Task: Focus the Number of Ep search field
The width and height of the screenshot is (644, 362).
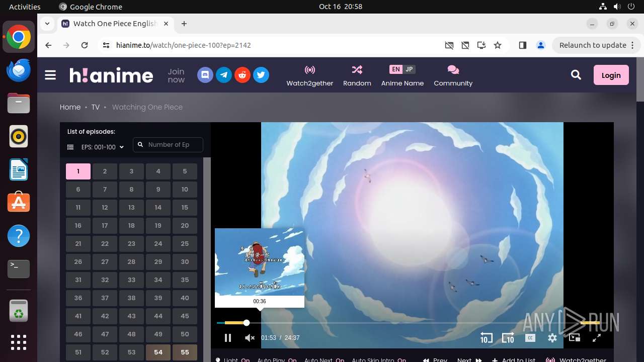Action: point(168,145)
